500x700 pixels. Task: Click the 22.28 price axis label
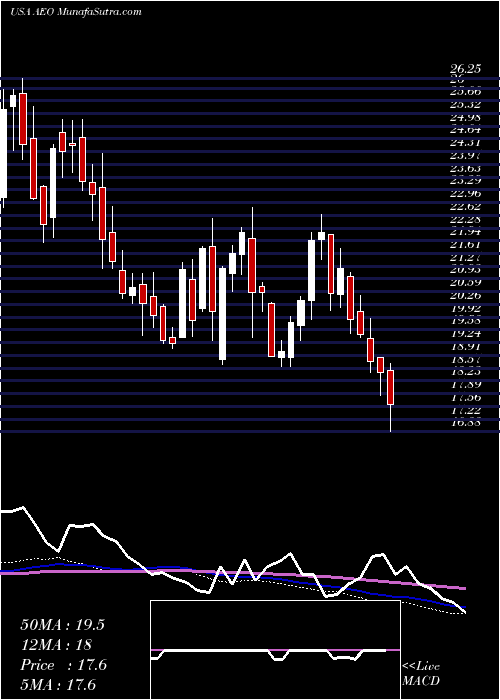click(x=465, y=219)
